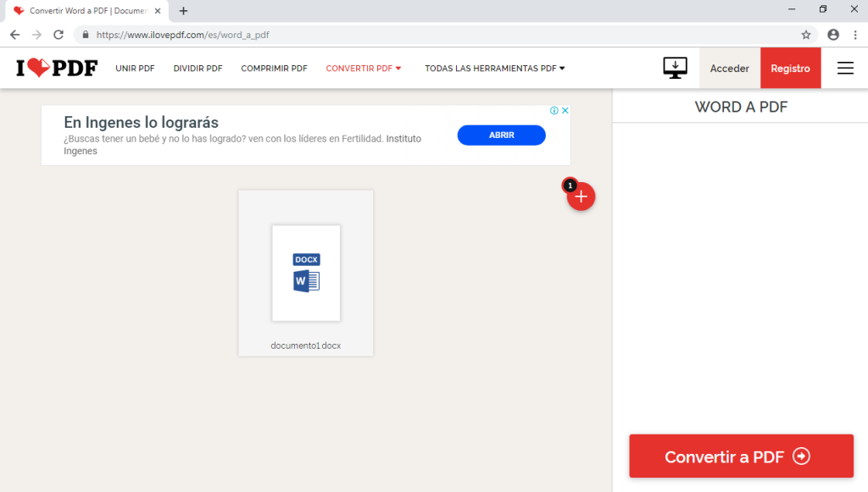868x492 pixels.
Task: Select the documento1.docx file thumbnail
Action: tap(306, 273)
